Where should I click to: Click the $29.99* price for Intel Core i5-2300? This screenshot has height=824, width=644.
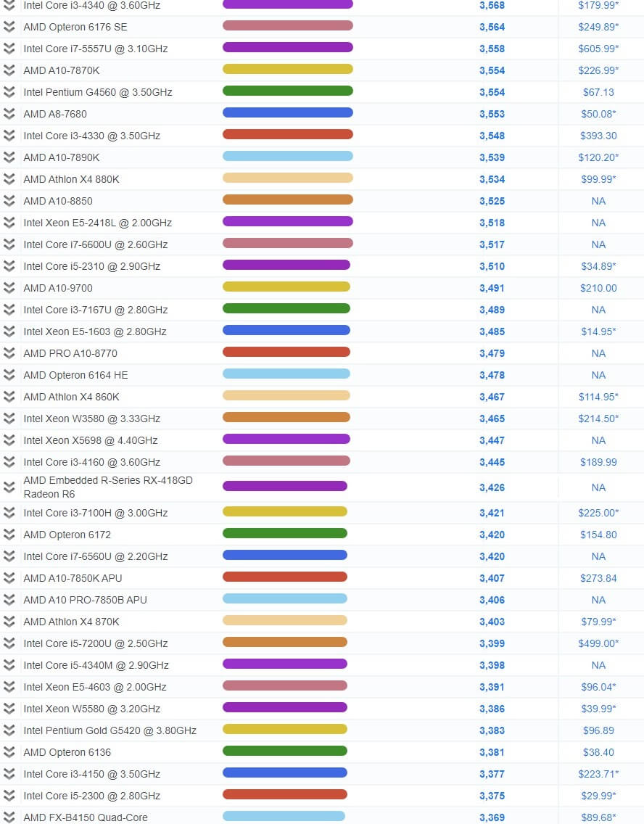tap(598, 796)
